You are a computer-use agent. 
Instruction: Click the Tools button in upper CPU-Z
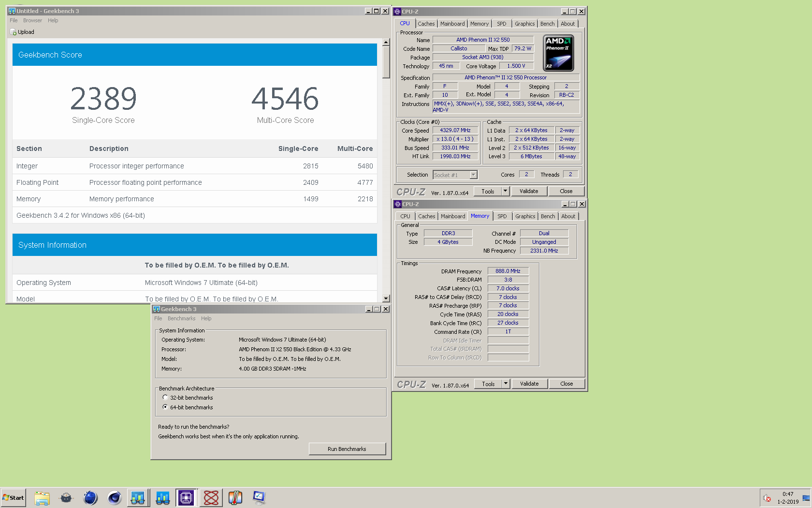488,191
